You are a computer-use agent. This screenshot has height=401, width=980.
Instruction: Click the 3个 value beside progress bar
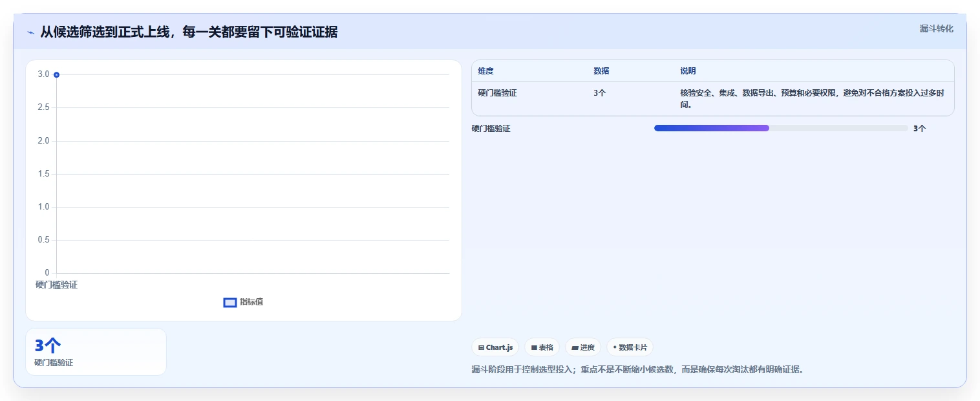(919, 129)
